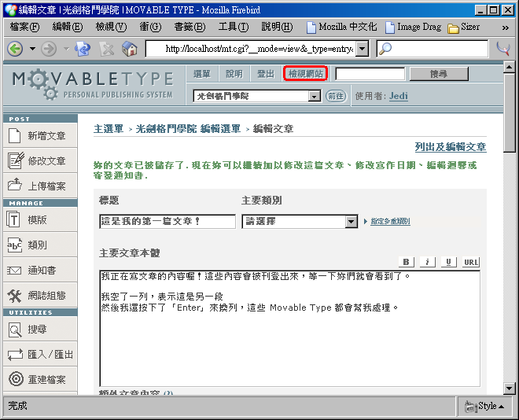Click the Home icon in toolbar
The width and height of the screenshot is (519, 420).
[130, 49]
